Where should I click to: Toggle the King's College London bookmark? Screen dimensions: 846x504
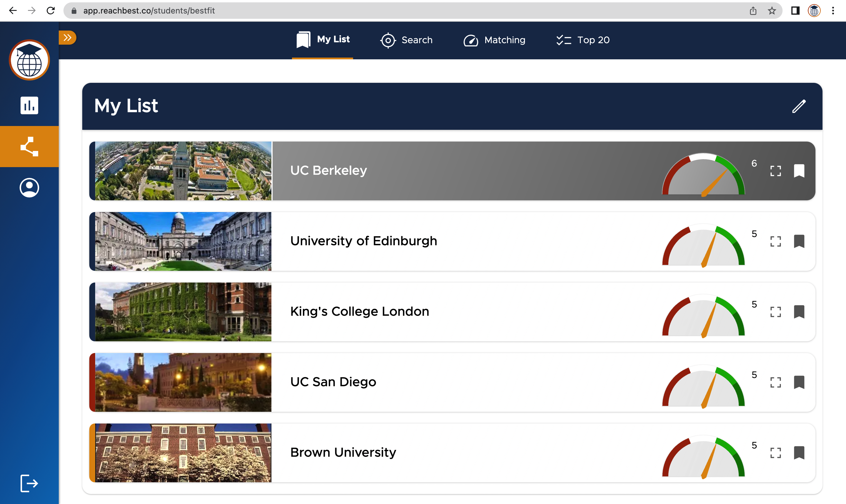click(799, 312)
